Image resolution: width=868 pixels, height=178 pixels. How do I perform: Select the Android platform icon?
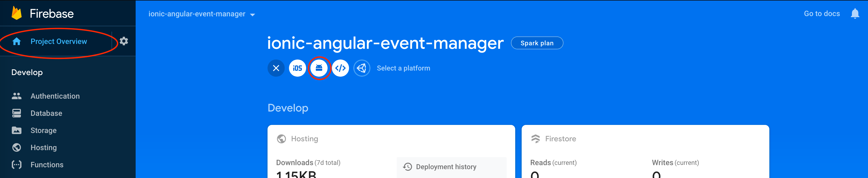319,68
